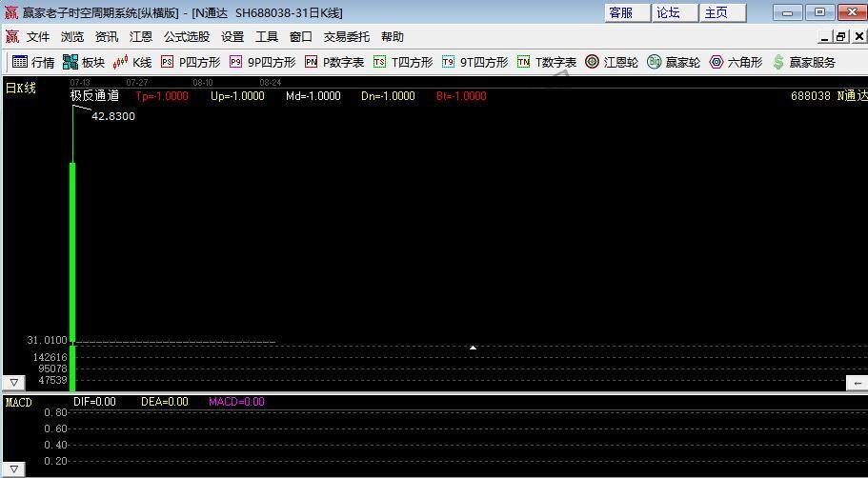Close the inner chart window
Screen dimensions: 868x478
click(x=858, y=37)
